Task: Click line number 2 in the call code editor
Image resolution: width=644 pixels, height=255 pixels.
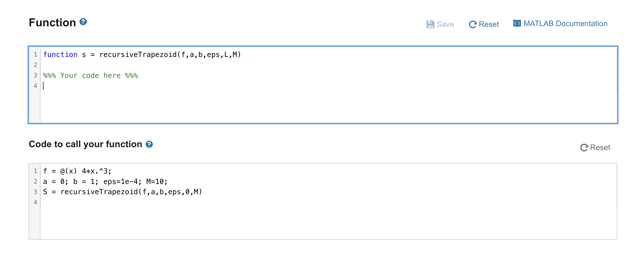Action: coord(36,181)
